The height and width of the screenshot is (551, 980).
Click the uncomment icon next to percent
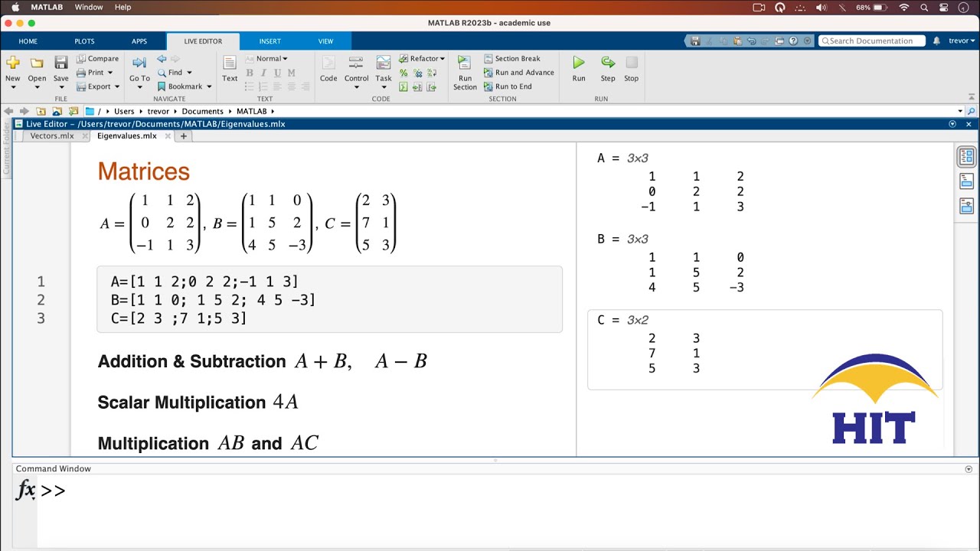pyautogui.click(x=417, y=73)
